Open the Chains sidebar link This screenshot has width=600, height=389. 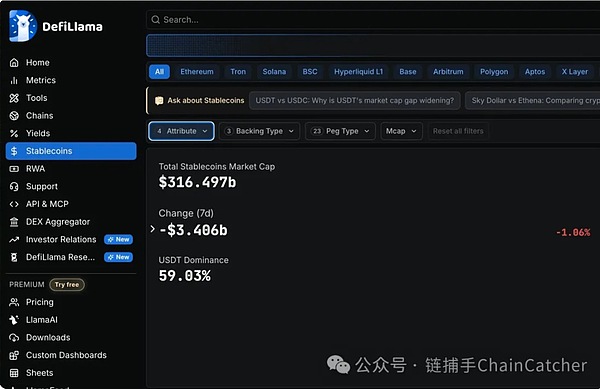pyautogui.click(x=71, y=116)
